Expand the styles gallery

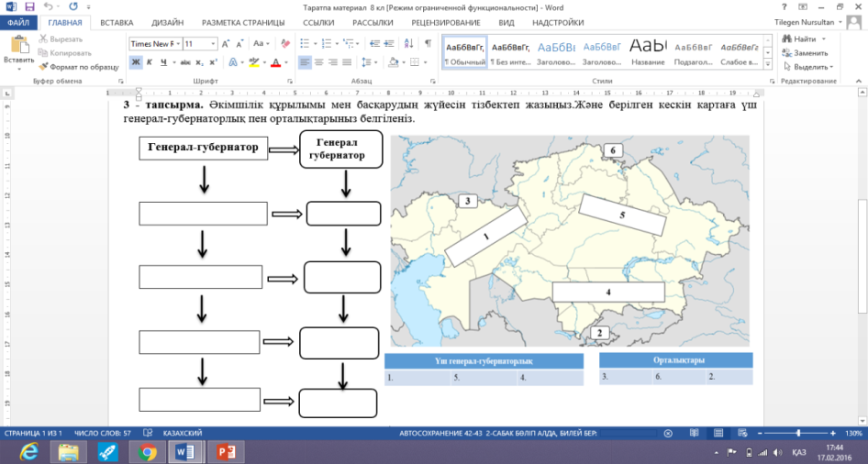[x=768, y=65]
